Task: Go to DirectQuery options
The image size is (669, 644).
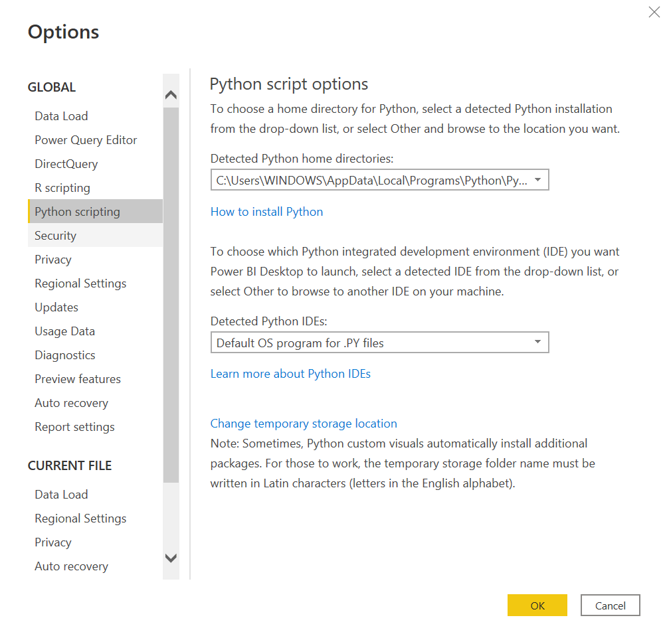Action: [66, 164]
